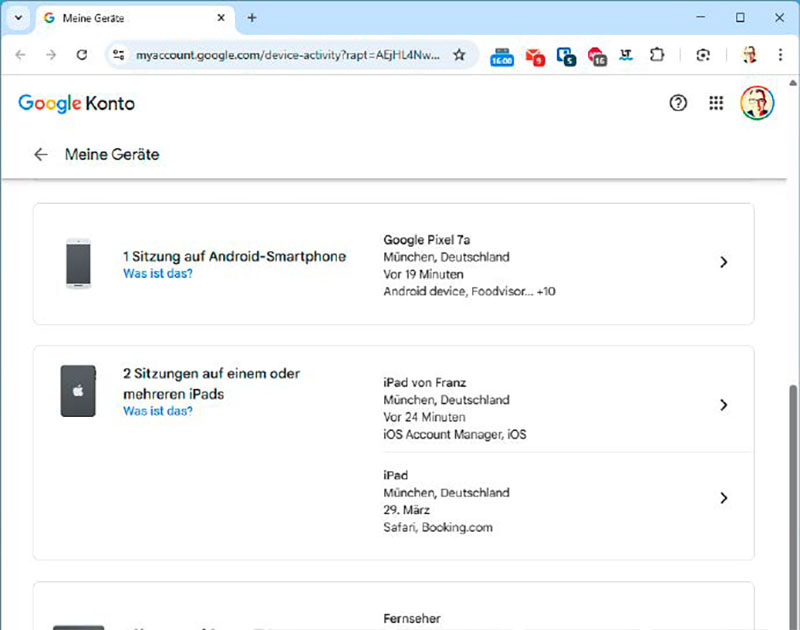The height and width of the screenshot is (630, 800).
Task: Click the Google Lens screenshot search icon
Action: (703, 55)
